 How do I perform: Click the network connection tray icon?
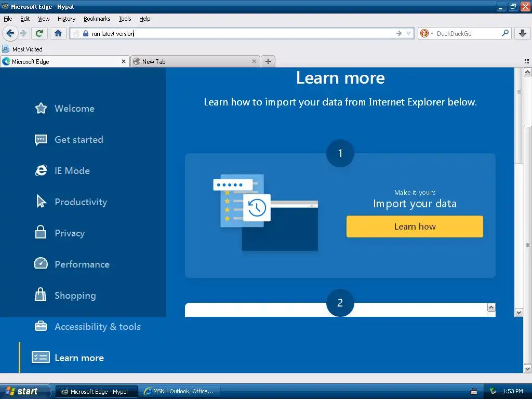[493, 392]
